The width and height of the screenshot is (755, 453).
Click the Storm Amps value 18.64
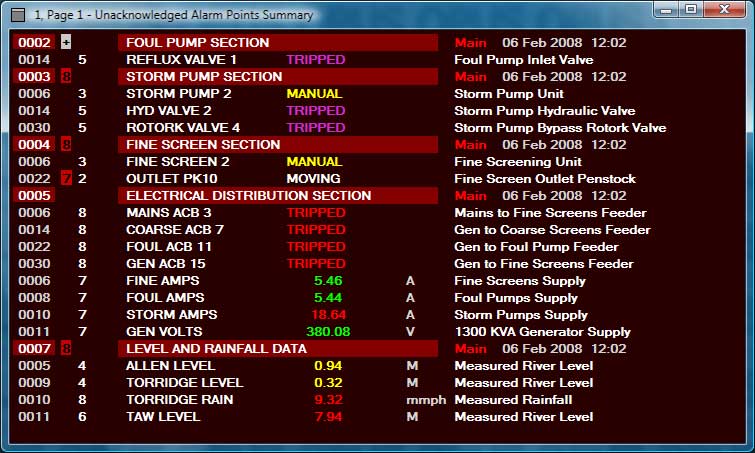click(329, 315)
